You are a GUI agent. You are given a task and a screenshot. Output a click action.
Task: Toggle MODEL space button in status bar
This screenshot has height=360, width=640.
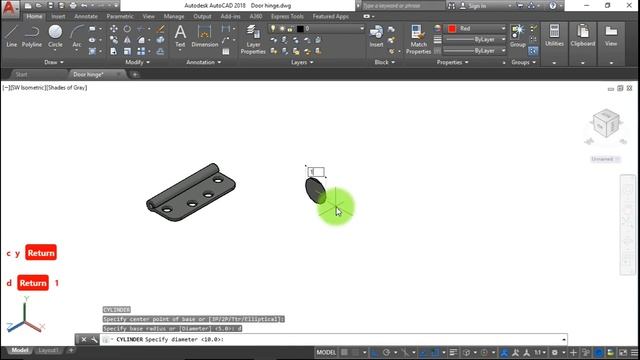click(x=326, y=352)
